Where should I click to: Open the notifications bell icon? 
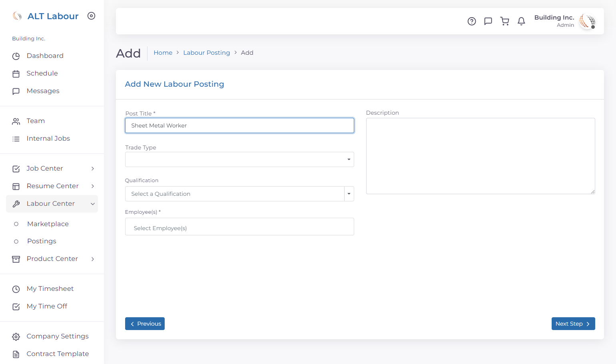pos(521,21)
